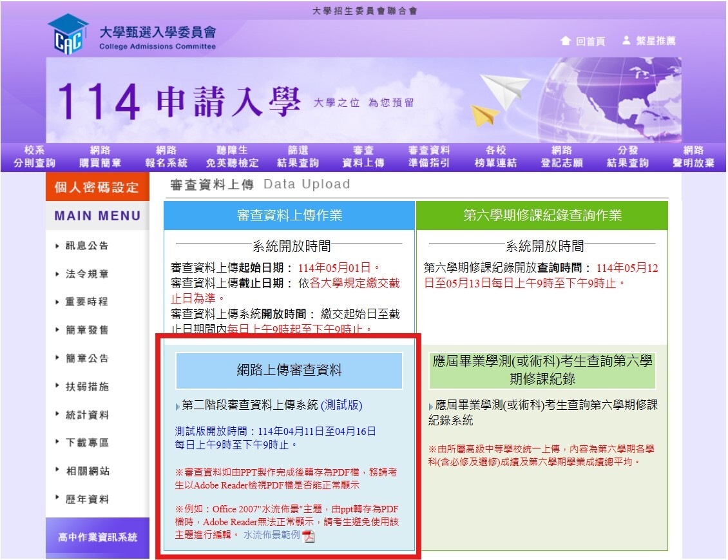Click the green 應屆畢業學測考生查詢第六學期修課紀錄 button
The image size is (728, 560).
click(542, 370)
